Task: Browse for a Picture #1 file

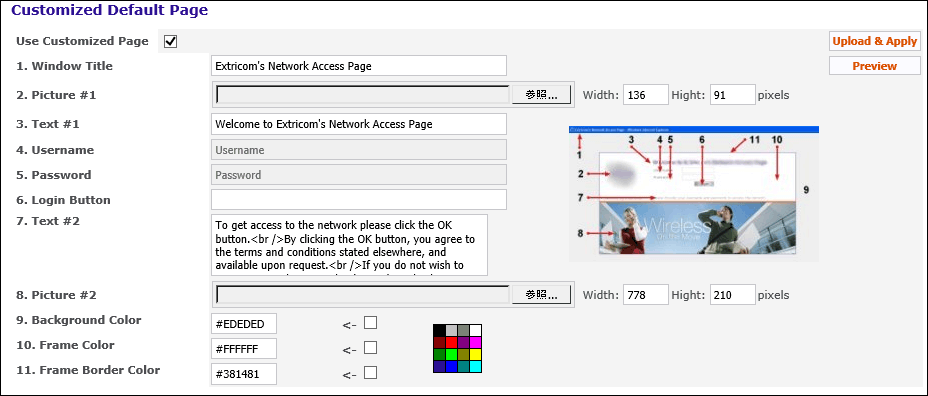Action: (x=542, y=95)
